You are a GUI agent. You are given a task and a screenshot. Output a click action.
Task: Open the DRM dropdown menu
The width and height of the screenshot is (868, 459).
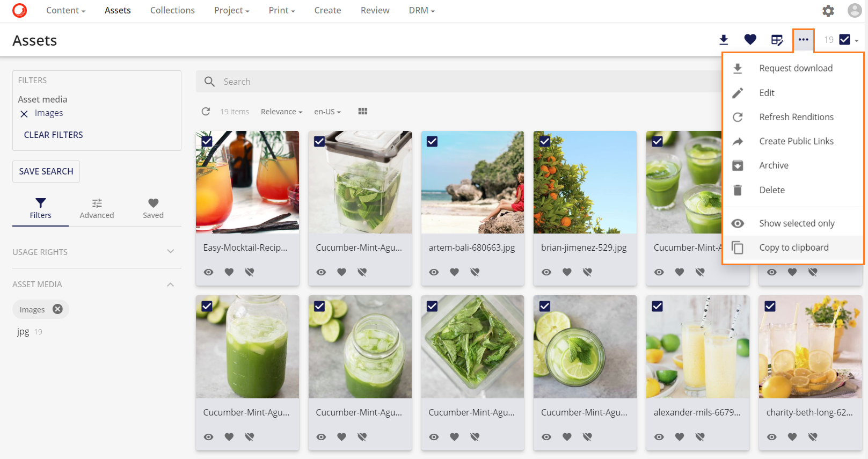point(421,10)
